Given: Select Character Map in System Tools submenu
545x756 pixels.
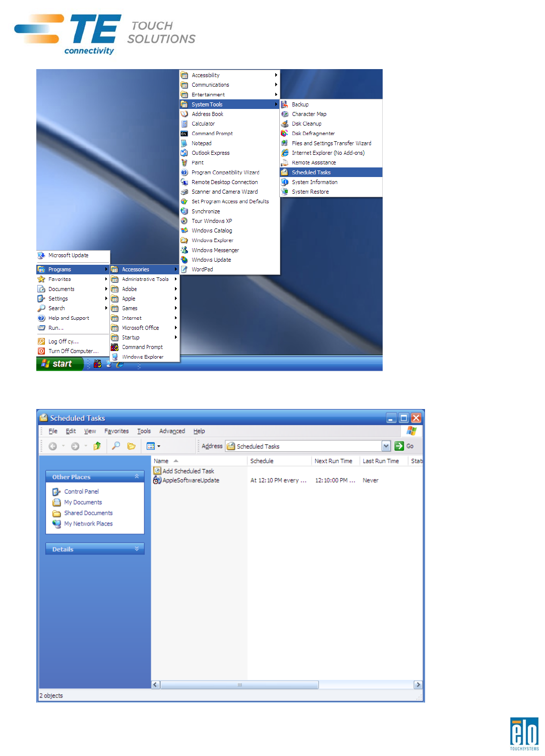Looking at the screenshot, I should (331, 114).
